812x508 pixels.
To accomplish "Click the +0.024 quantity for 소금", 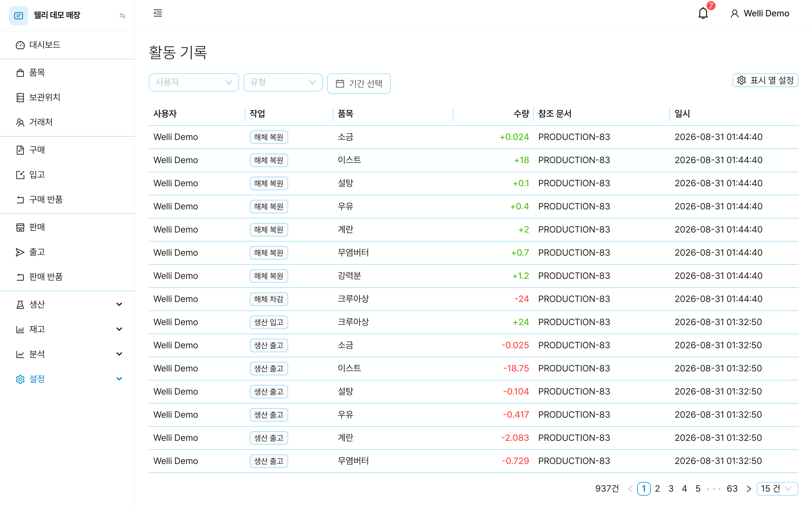I will pyautogui.click(x=514, y=137).
